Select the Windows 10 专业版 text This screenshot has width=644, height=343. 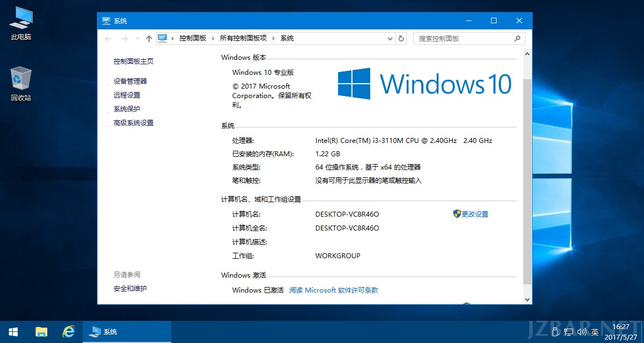click(263, 72)
